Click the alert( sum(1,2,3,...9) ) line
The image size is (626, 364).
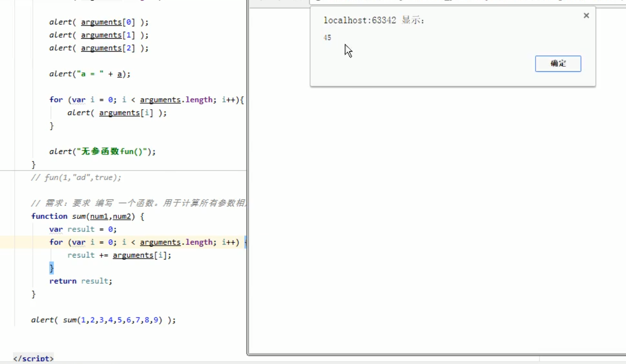103,320
